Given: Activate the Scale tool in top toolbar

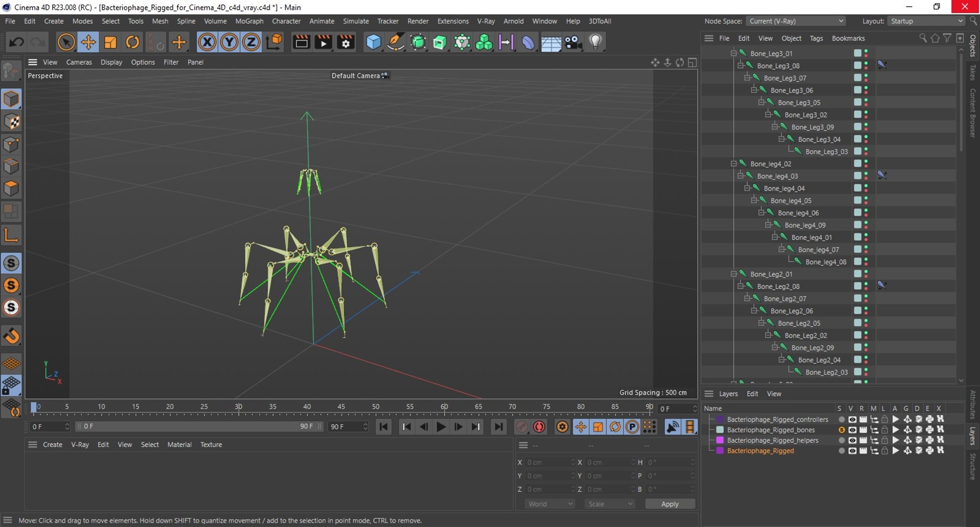Looking at the screenshot, I should tap(110, 42).
